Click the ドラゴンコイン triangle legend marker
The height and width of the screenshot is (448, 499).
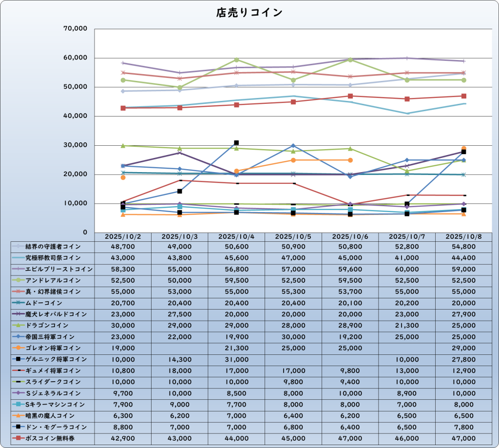[18, 325]
